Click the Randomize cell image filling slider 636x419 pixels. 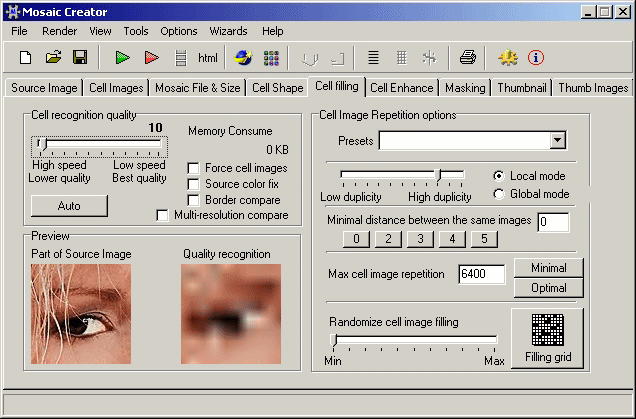click(x=414, y=342)
